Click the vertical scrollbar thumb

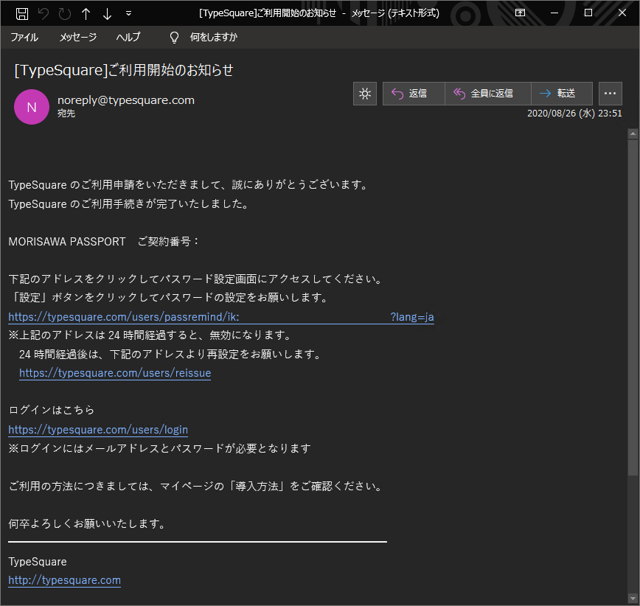(633, 308)
